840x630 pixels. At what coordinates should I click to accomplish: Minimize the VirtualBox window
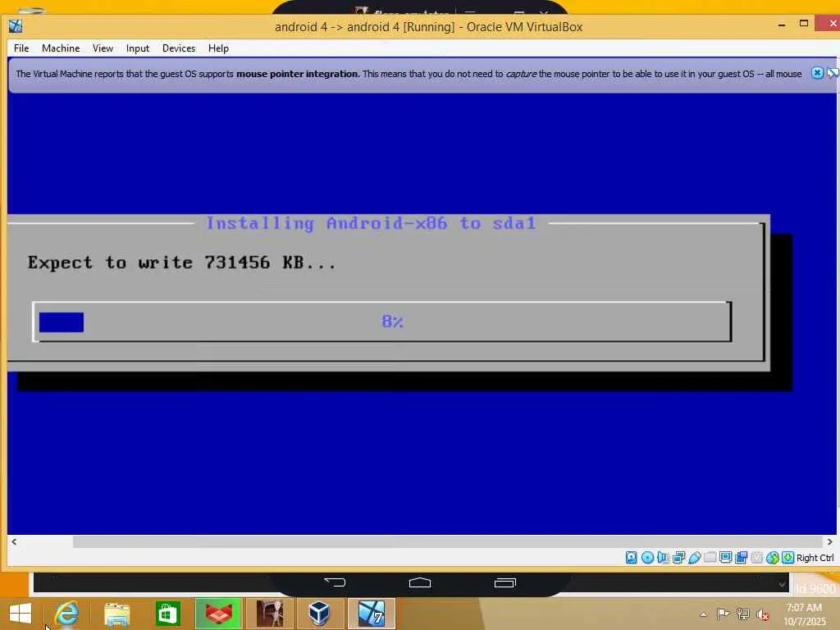click(x=782, y=25)
